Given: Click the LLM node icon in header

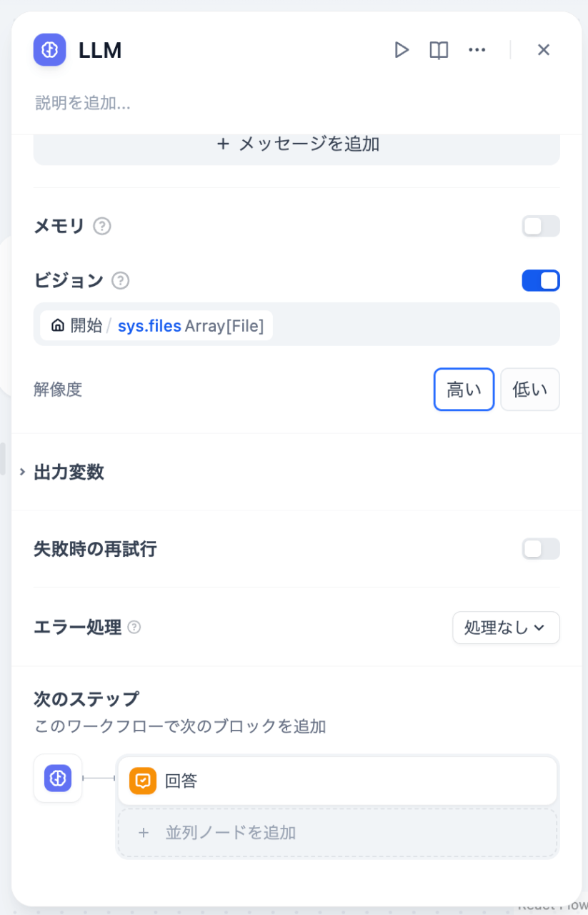Looking at the screenshot, I should click(49, 50).
